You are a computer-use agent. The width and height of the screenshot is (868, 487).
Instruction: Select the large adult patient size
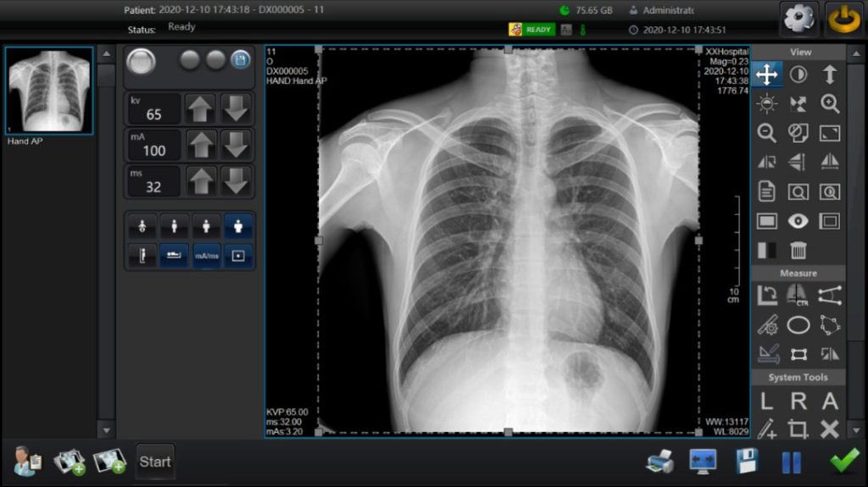[x=238, y=226]
